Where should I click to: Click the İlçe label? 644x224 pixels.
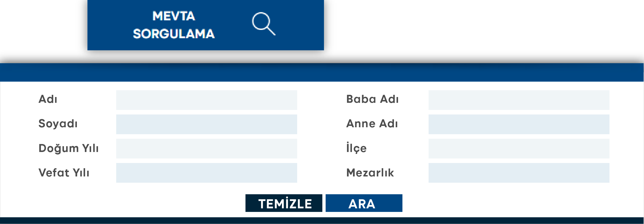click(356, 148)
